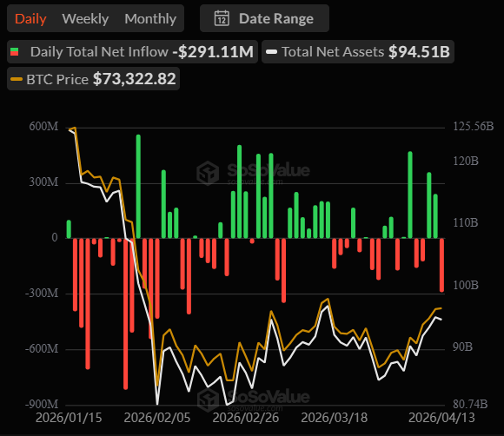Screen dimensions: 504x436
Task: Click the deepest red outflow bar near -800M
Action: click(x=126, y=314)
